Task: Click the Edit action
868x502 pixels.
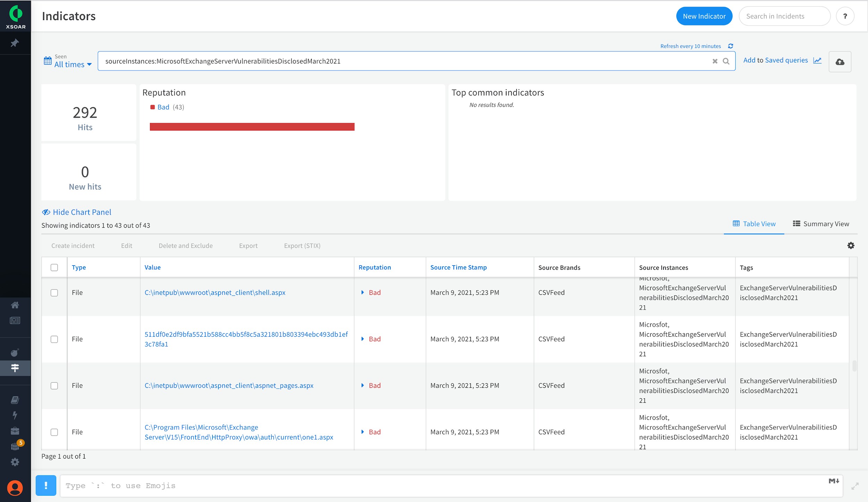Action: (127, 246)
